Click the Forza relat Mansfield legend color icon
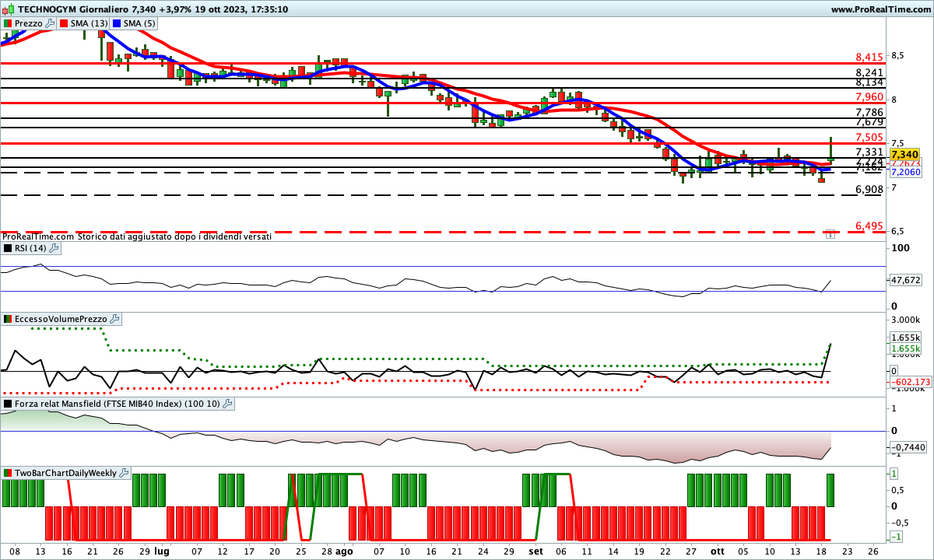934x560 pixels. pos(9,404)
